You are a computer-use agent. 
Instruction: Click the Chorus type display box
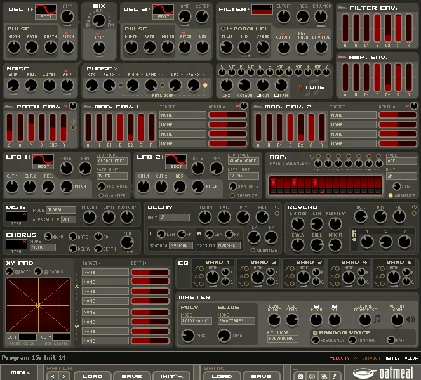coord(16,244)
